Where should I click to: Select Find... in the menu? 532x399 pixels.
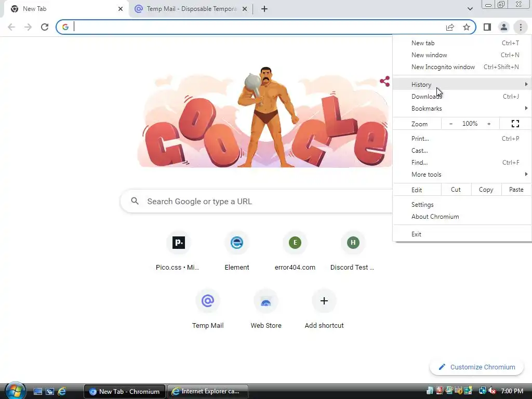462,163
